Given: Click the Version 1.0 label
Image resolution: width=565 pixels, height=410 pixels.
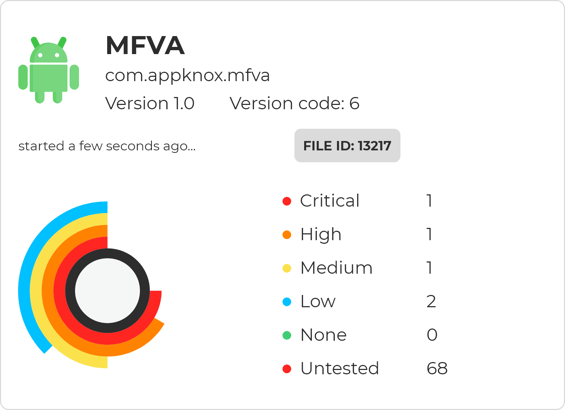Looking at the screenshot, I should tap(150, 103).
